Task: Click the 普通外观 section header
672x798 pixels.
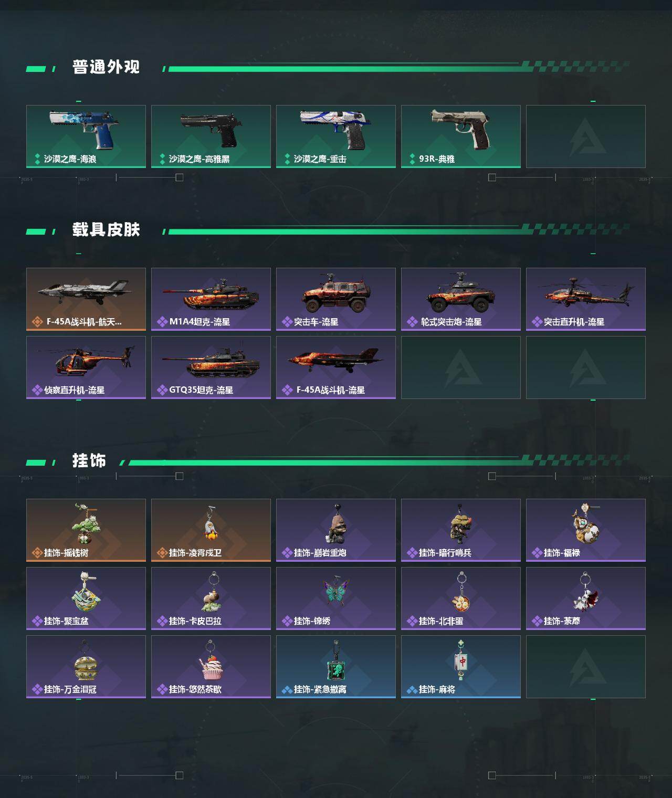Action: pos(106,67)
